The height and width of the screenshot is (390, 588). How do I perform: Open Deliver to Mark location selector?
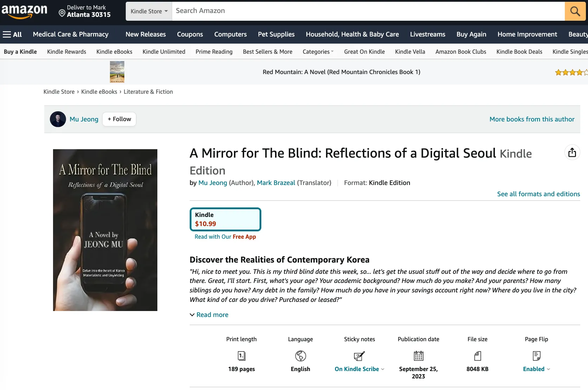pos(85,11)
